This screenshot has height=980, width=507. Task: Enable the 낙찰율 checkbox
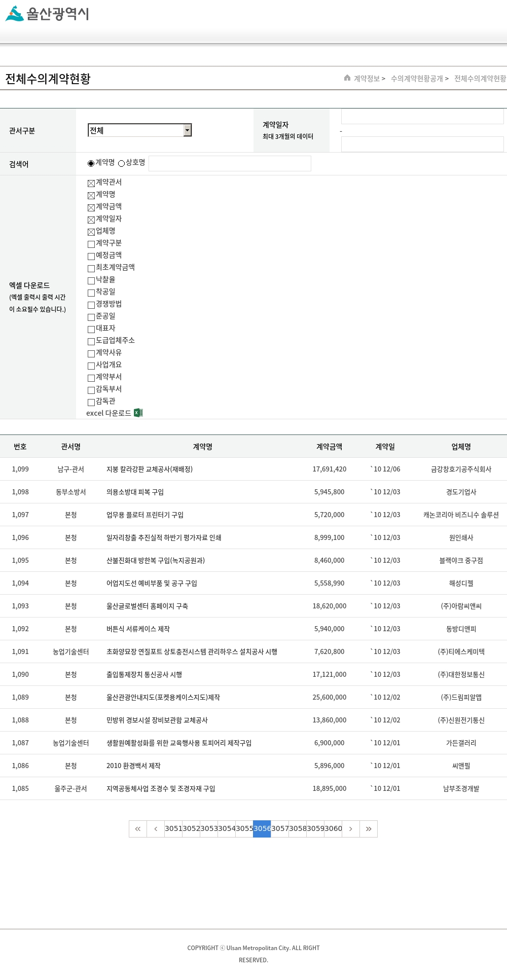[91, 280]
